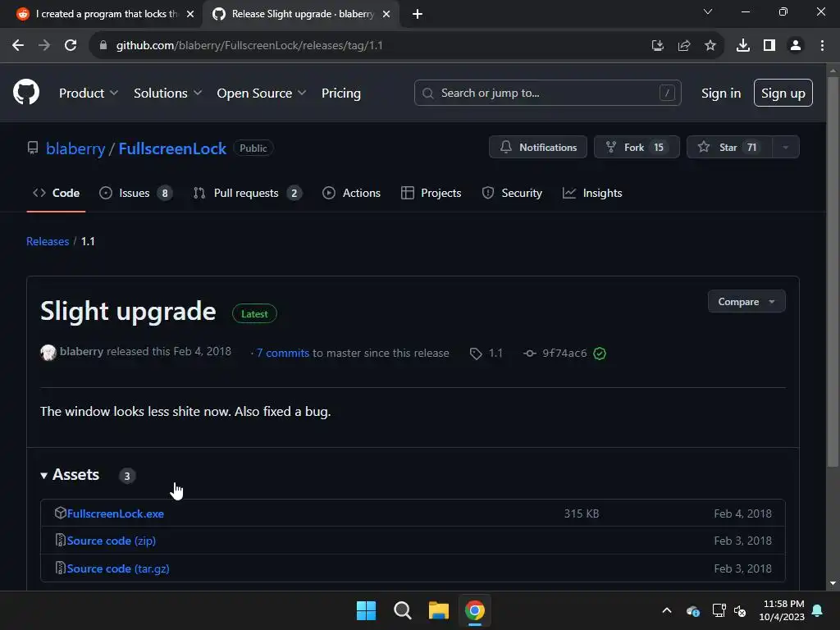Open the Insights tab
This screenshot has width=840, height=630.
coord(592,193)
